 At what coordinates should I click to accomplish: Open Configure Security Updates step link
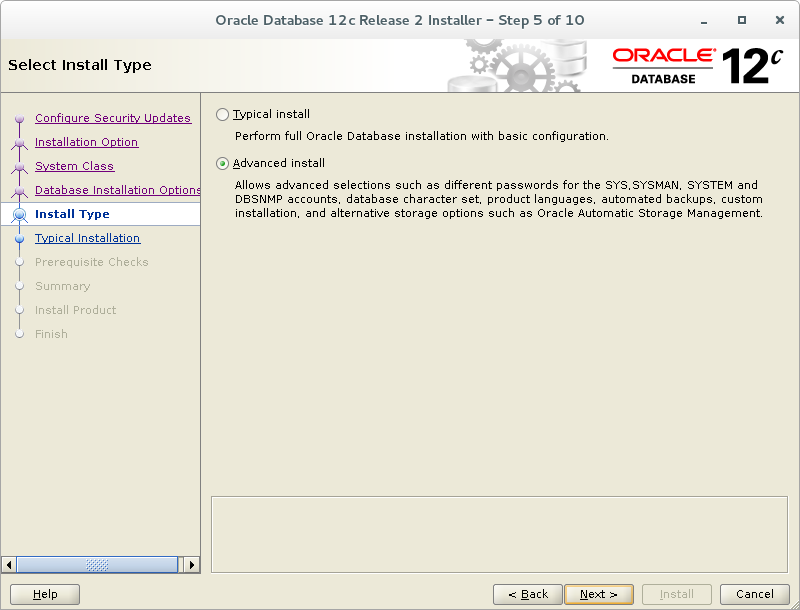[x=113, y=118]
